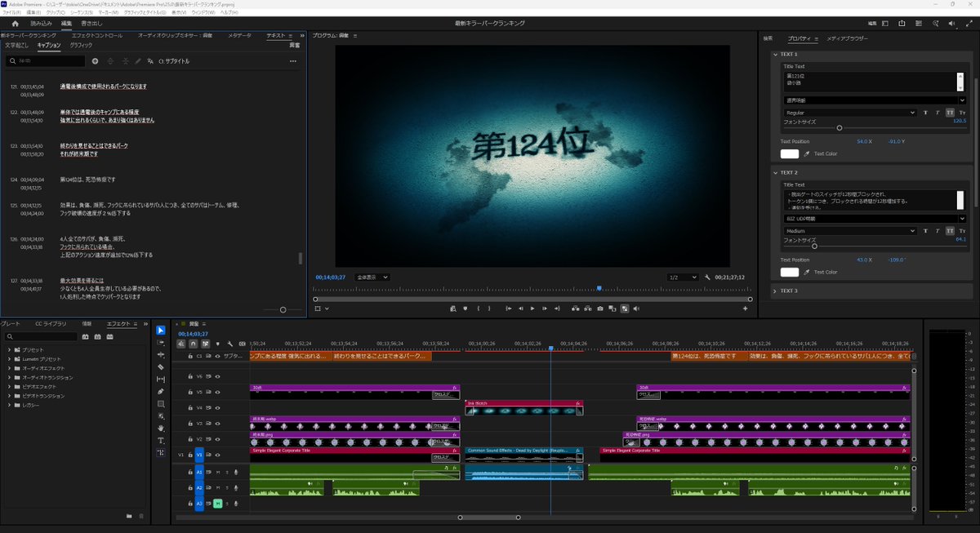Open メタデータ panel tab
The height and width of the screenshot is (533, 980).
coord(240,36)
